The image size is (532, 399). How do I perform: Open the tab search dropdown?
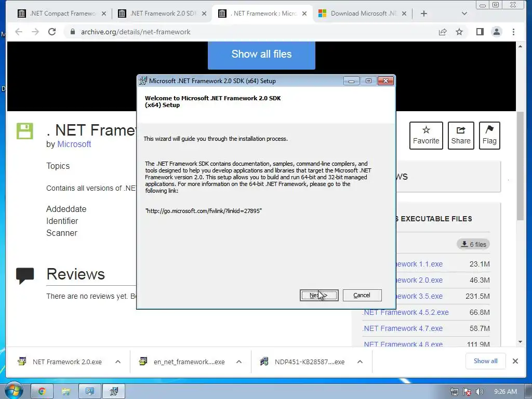(x=464, y=14)
